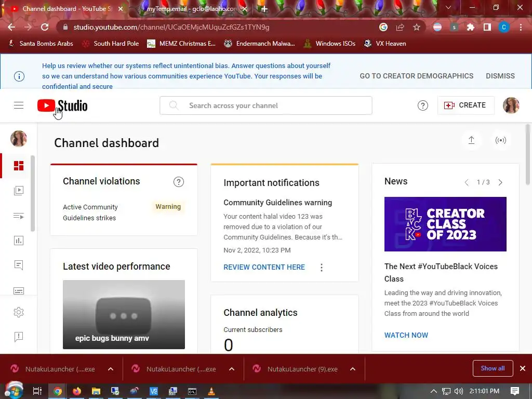
Task: Click the info icon on bias banner
Action: coord(19,76)
